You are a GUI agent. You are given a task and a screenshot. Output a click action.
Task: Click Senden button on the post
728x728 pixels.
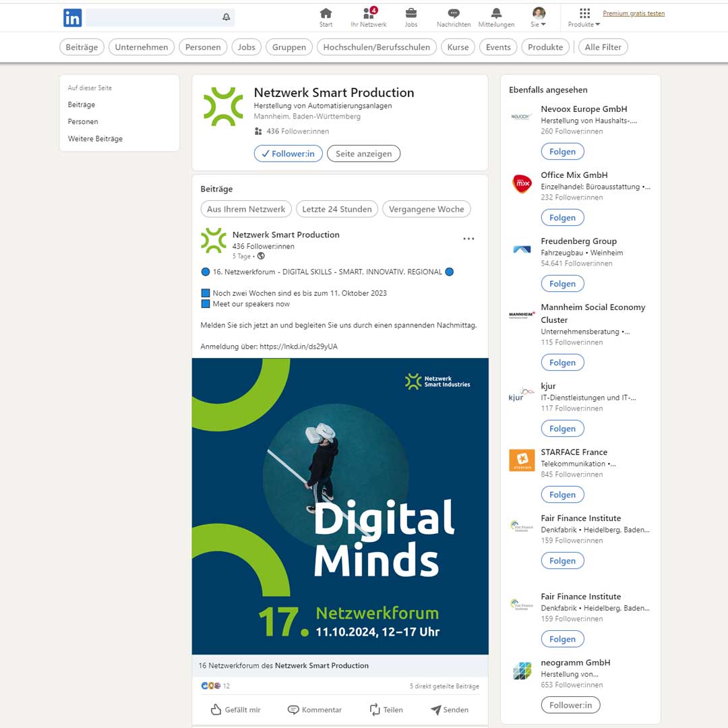(x=450, y=710)
